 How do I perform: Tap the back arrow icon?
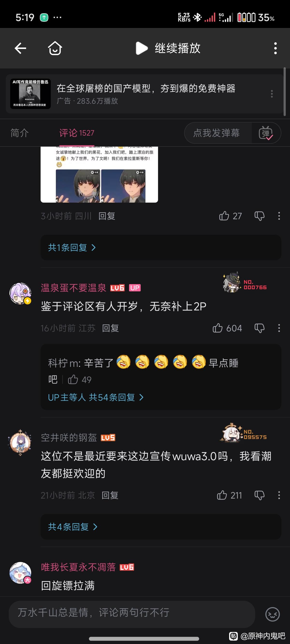(20, 48)
